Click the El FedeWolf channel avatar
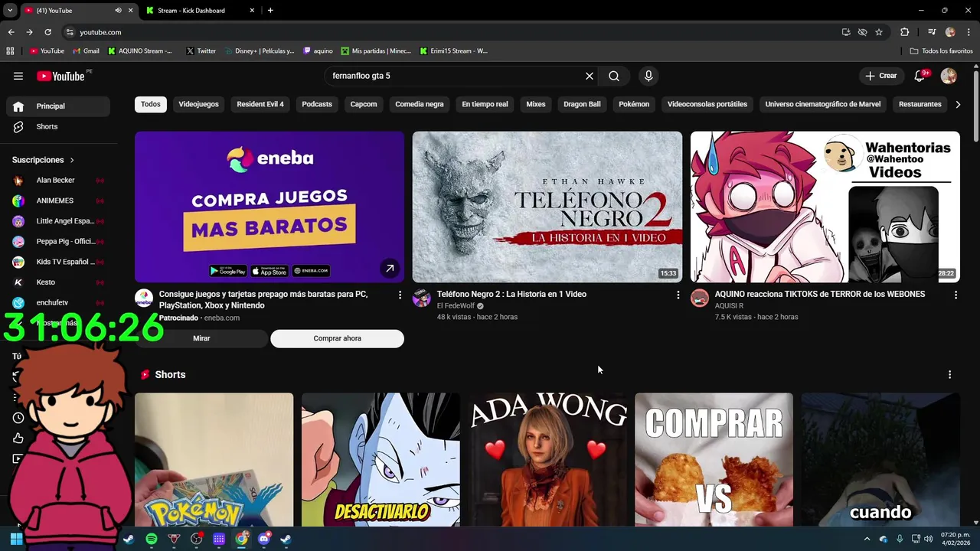The image size is (980, 551). 422,298
